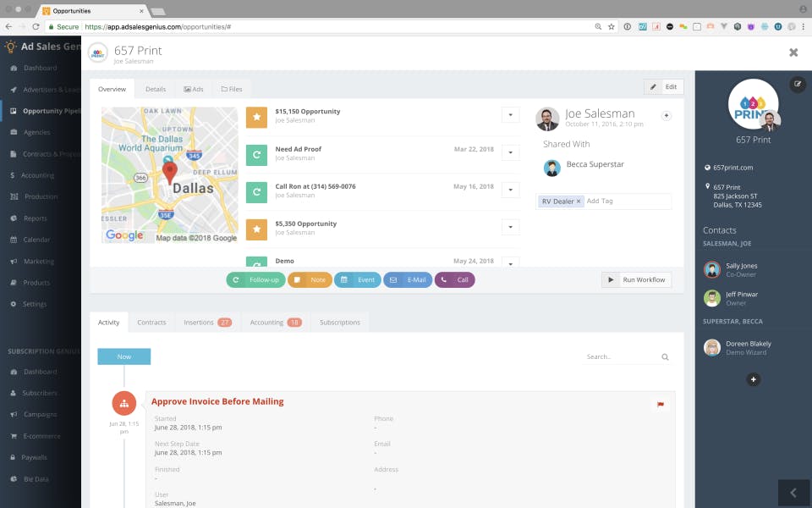Click the Big Data sidebar icon
Image resolution: width=812 pixels, height=508 pixels.
[x=14, y=479]
